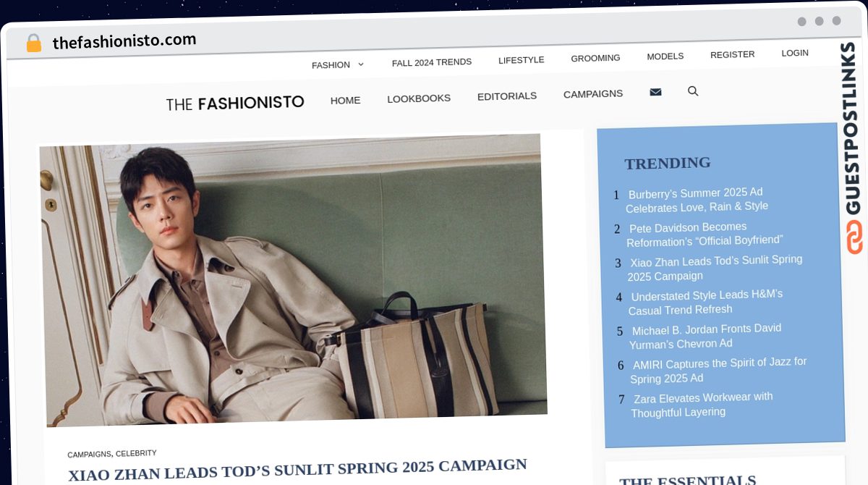Open the Models menu link
The image size is (868, 485).
(x=665, y=56)
